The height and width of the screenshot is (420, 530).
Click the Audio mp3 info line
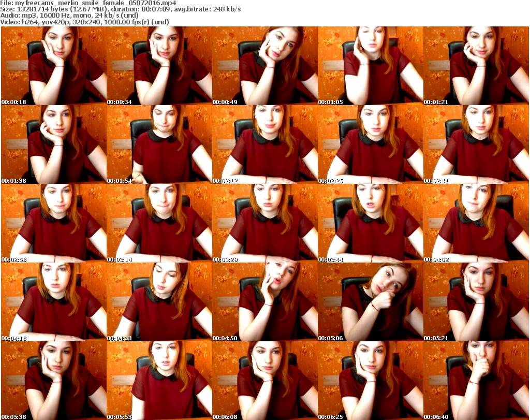(x=69, y=16)
